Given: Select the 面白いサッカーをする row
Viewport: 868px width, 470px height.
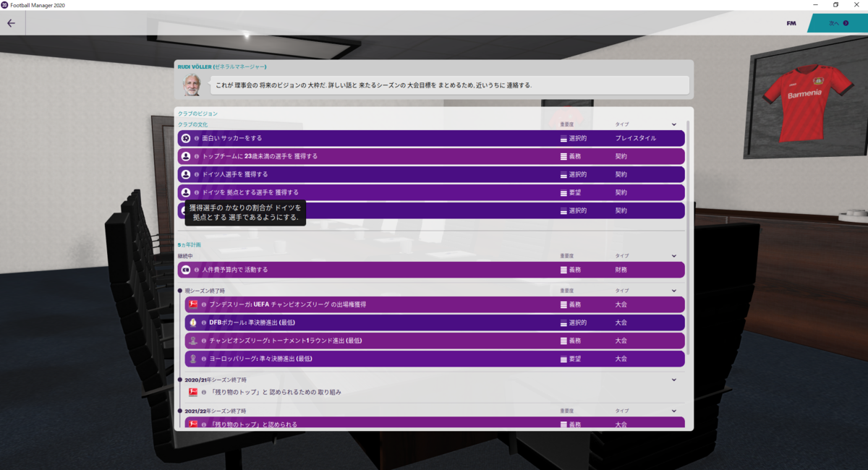Looking at the screenshot, I should point(431,138).
